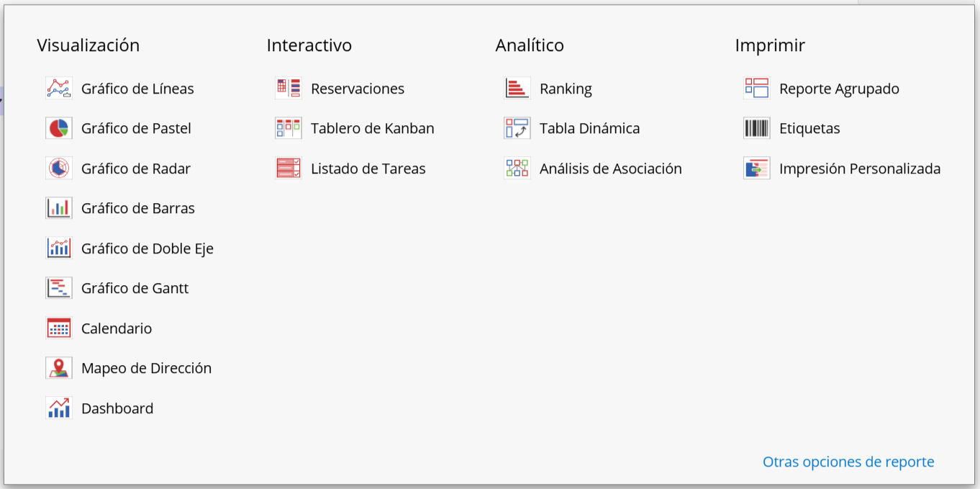Click the barcode Etiquetas icon
This screenshot has height=489, width=980.
pos(757,128)
